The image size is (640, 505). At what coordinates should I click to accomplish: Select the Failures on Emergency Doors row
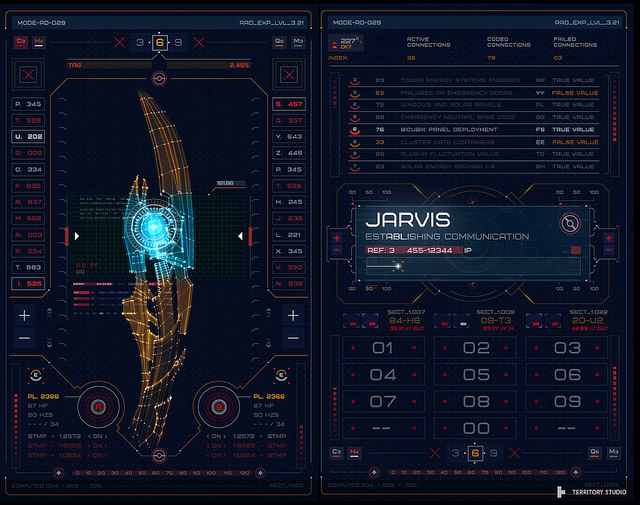tap(474, 93)
